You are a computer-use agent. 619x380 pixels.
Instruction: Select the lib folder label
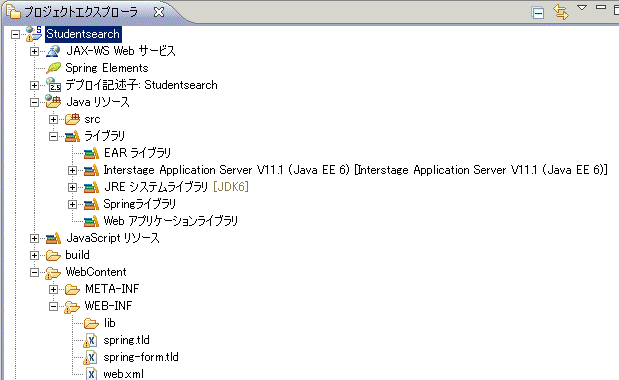point(109,323)
